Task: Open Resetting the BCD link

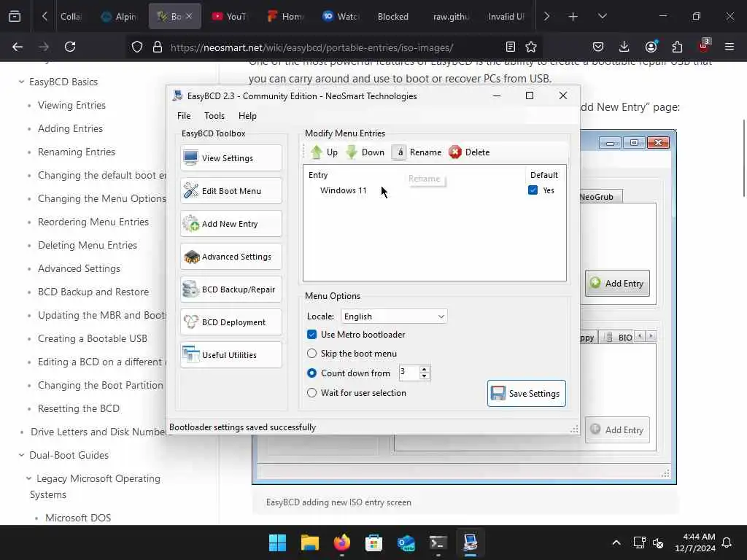Action: point(79,408)
